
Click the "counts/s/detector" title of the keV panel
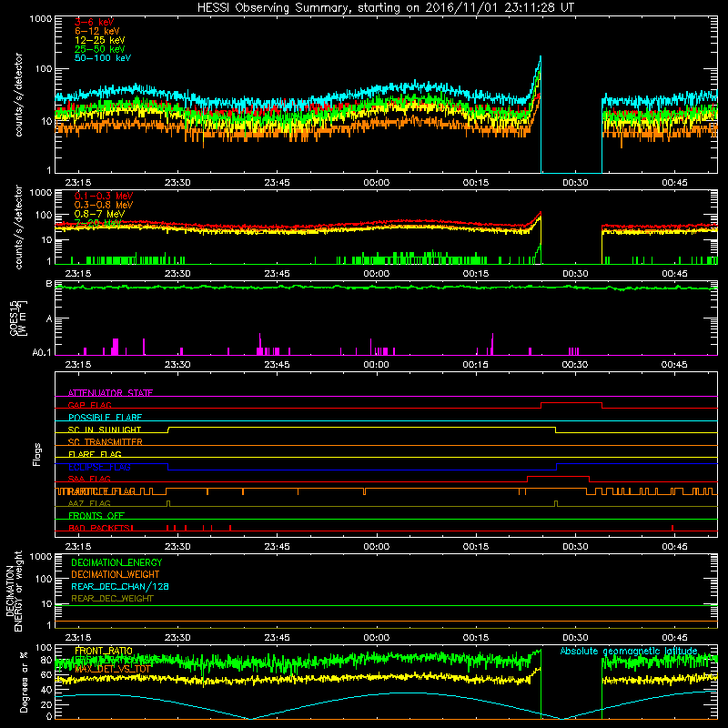[x=18, y=95]
